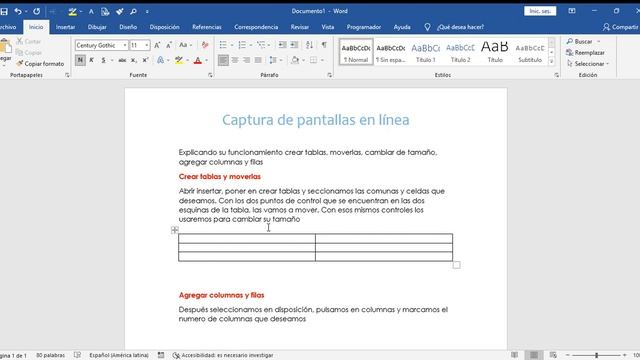Toggle underline formatting (S button)
Image resolution: width=640 pixels, height=360 pixels.
103,60
